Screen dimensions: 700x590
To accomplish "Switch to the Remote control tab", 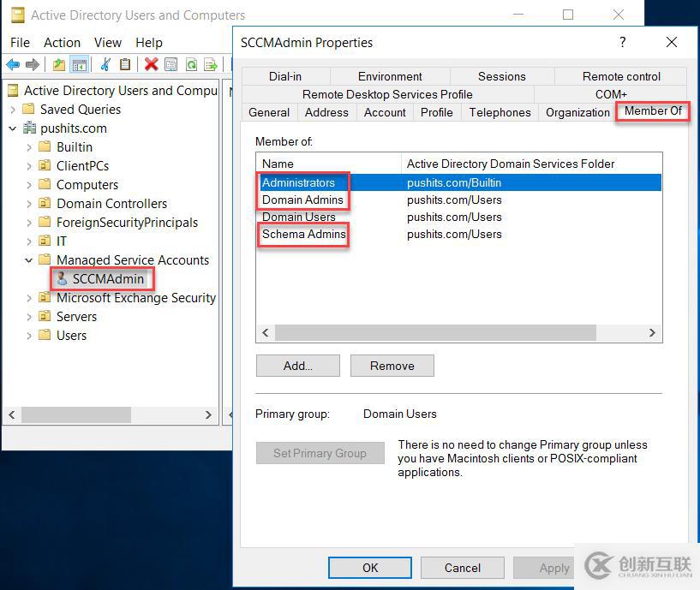I will click(621, 76).
